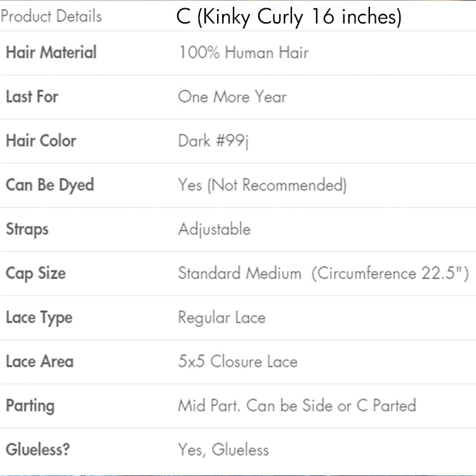Select the Dark #99j color value

[213, 142]
